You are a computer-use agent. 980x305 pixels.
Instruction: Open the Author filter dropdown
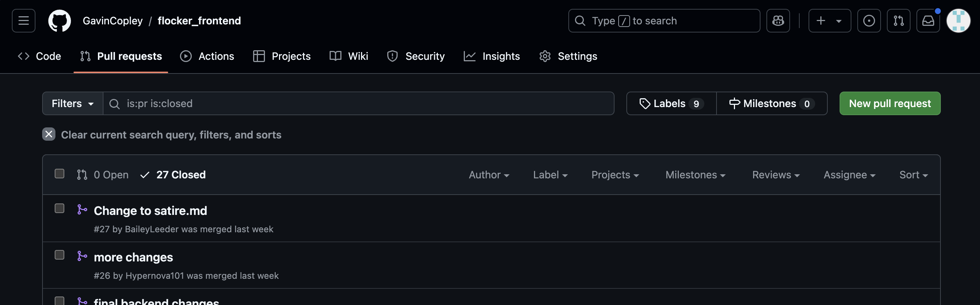tap(489, 175)
